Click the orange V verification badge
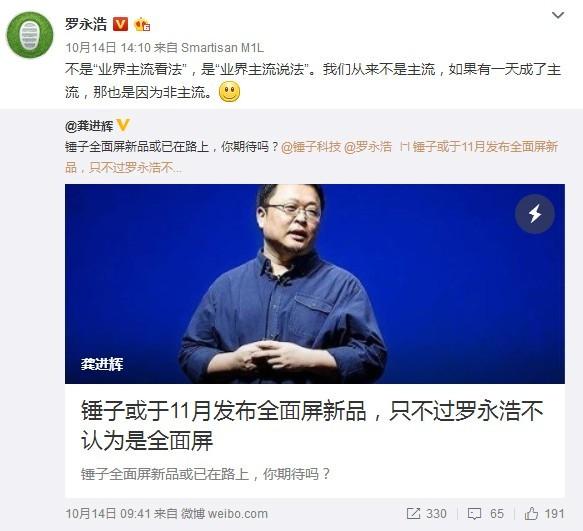This screenshot has width=583, height=531. point(120,24)
